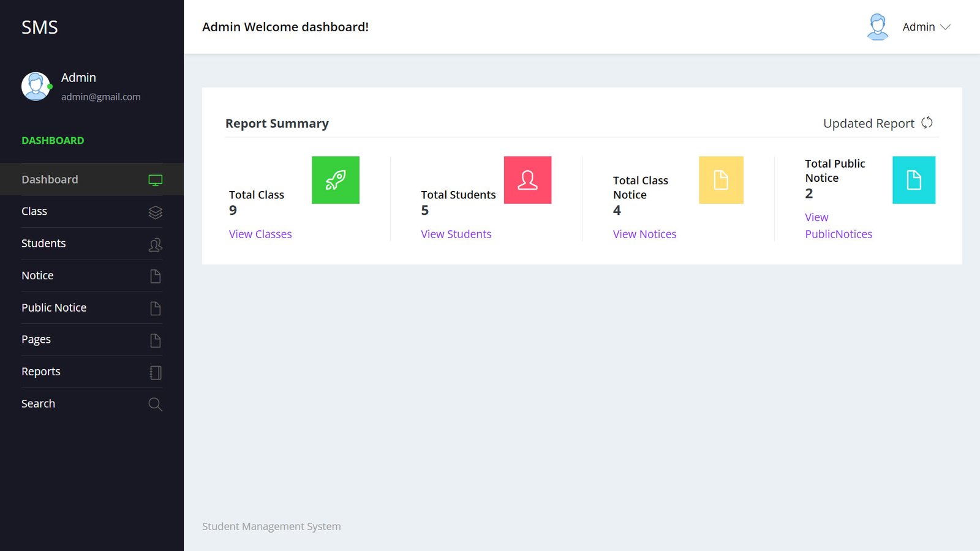Click the green DASHBOARD section label

[53, 140]
